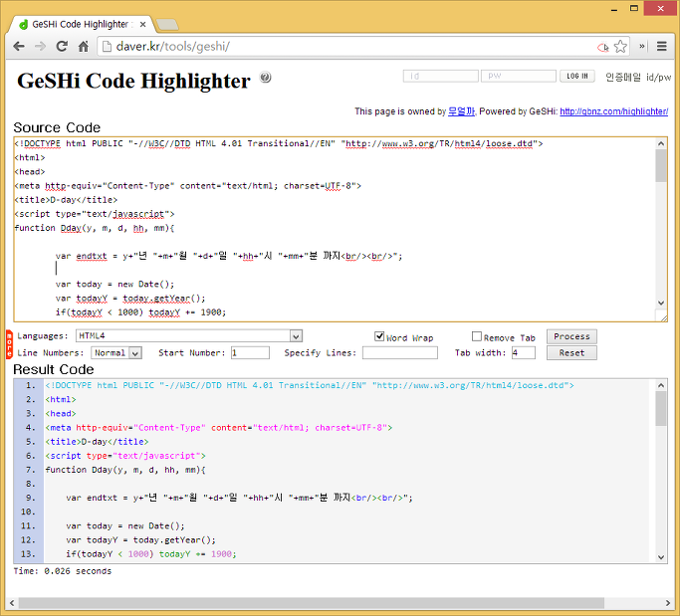Click the page icon in the address bar
The image size is (680, 616).
(107, 47)
